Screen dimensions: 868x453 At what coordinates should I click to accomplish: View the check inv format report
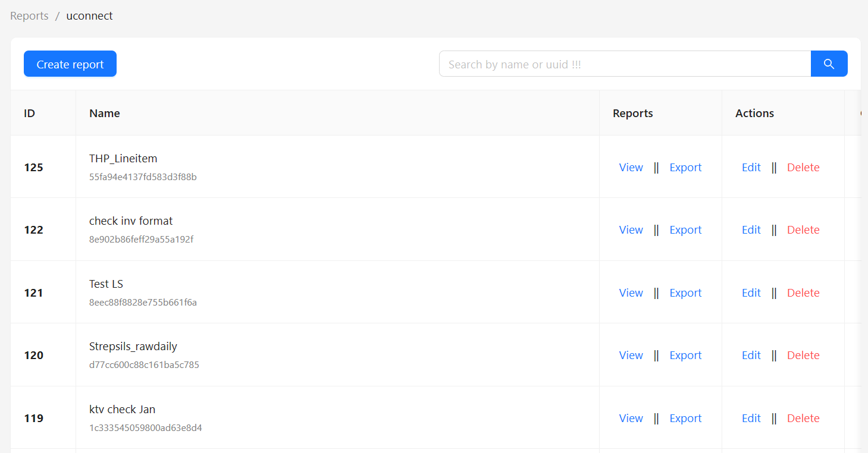[x=631, y=229]
